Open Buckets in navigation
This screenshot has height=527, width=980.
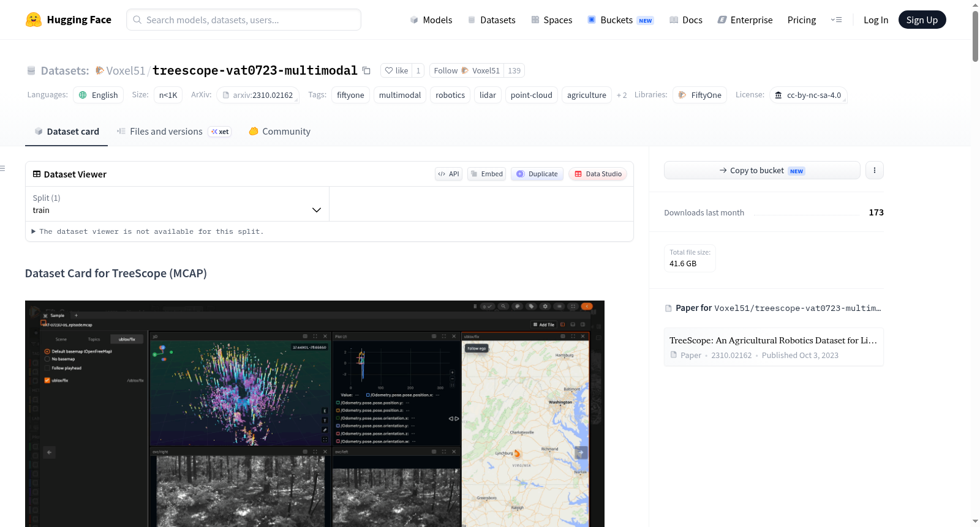click(x=620, y=20)
